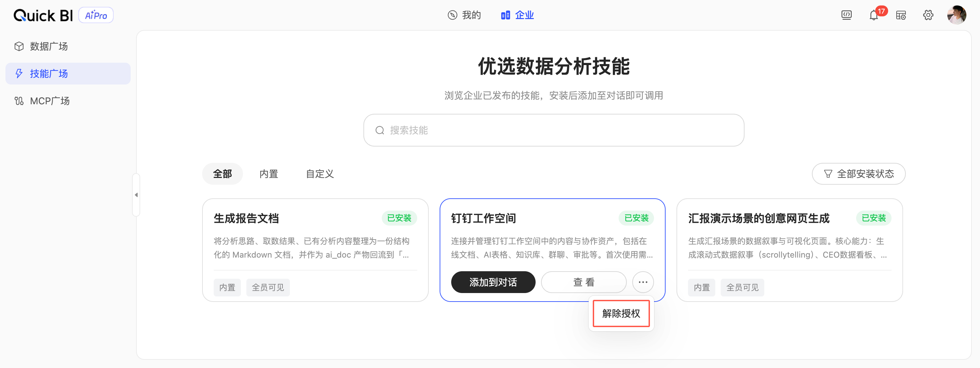Click the 汇报演示场景 description text
This screenshot has height=368, width=980.
coord(787,248)
